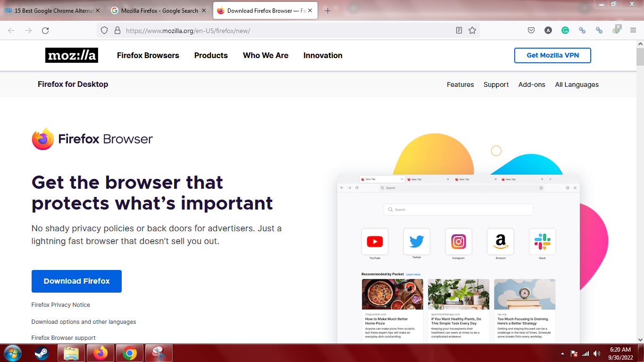Click the taskbar clock showing 6:20 AM
Screen dimensions: 644x362
click(620, 353)
